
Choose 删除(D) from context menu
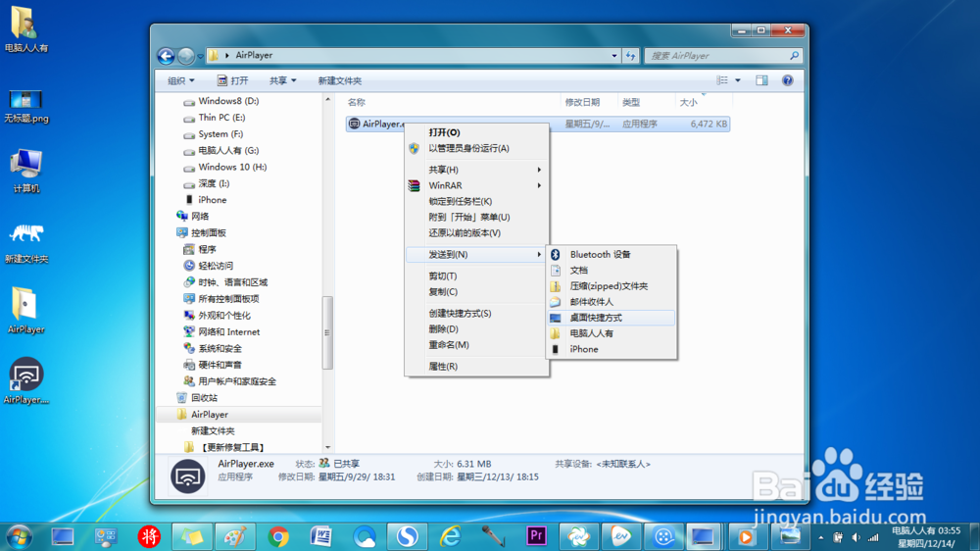click(x=477, y=329)
